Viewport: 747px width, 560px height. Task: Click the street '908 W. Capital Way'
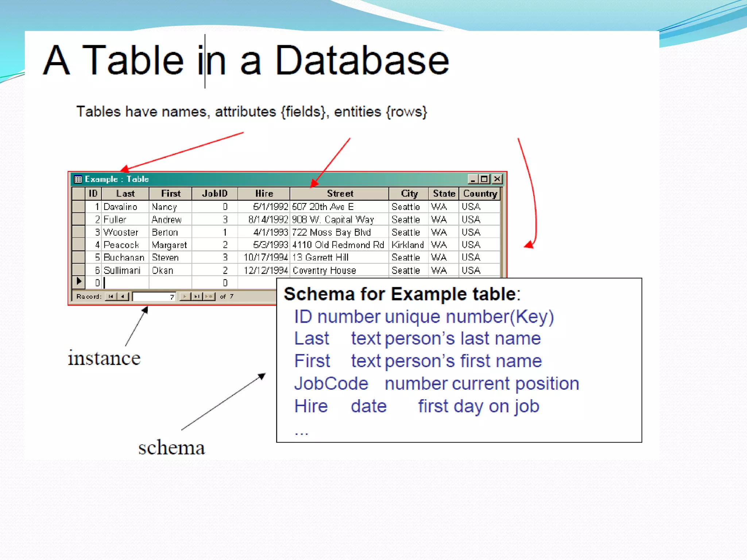[340, 219]
